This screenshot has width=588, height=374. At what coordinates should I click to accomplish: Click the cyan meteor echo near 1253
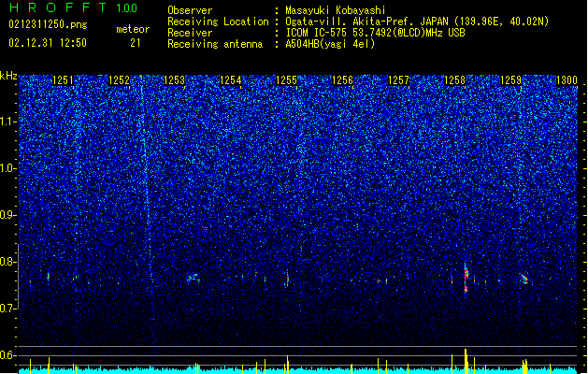pos(194,278)
